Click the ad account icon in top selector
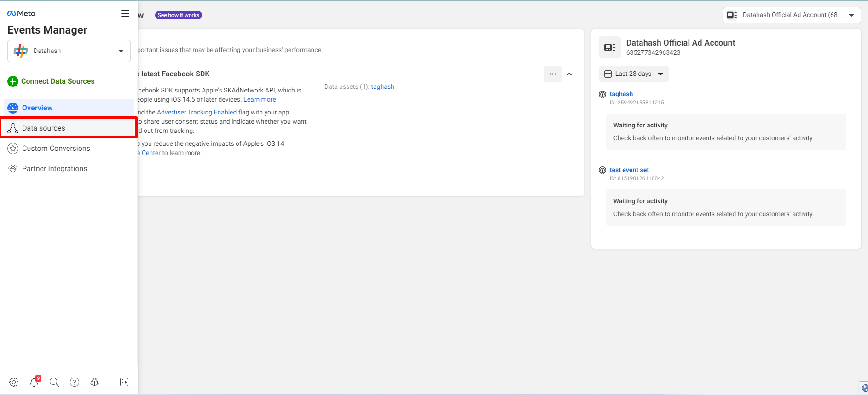The width and height of the screenshot is (868, 395). 732,15
